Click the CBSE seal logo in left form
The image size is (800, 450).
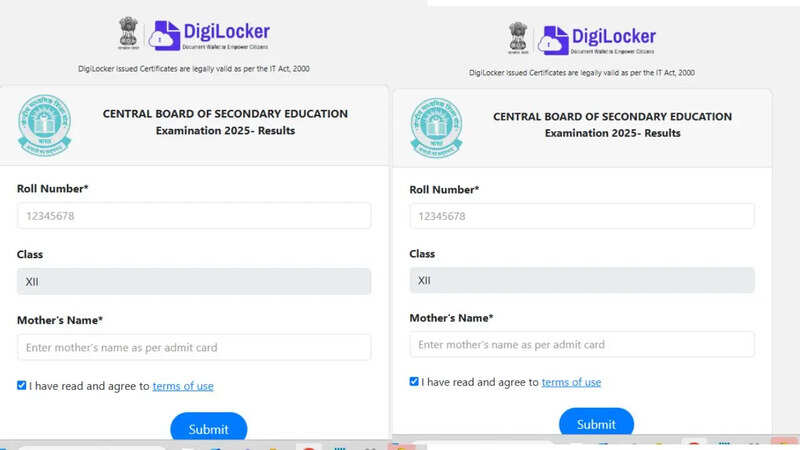click(44, 125)
